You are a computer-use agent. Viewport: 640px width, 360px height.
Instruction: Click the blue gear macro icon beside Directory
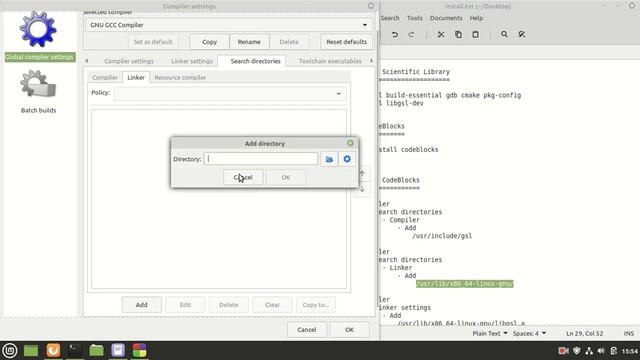[x=347, y=159]
